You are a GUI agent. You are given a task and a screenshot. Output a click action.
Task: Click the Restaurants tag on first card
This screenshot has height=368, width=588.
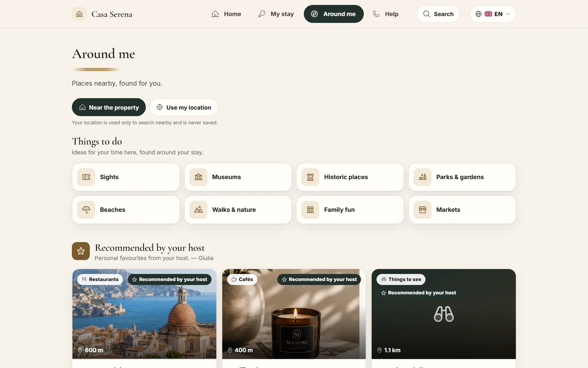tap(100, 279)
